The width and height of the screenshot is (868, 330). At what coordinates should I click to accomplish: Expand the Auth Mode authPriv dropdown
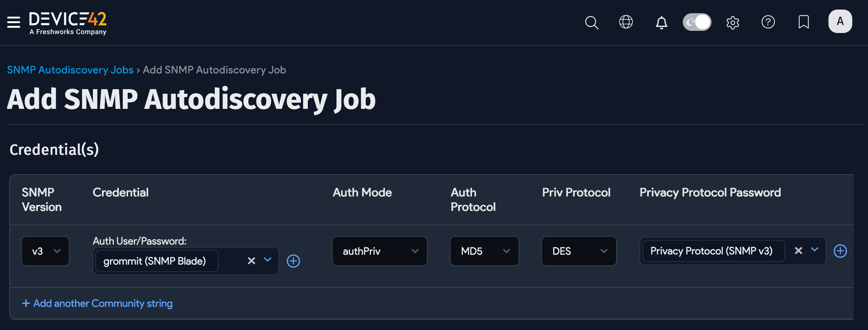(x=379, y=251)
